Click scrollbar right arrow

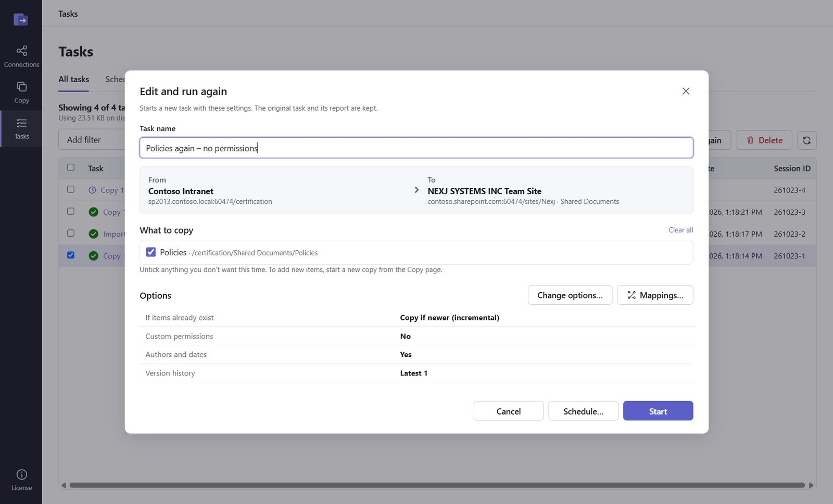click(811, 485)
